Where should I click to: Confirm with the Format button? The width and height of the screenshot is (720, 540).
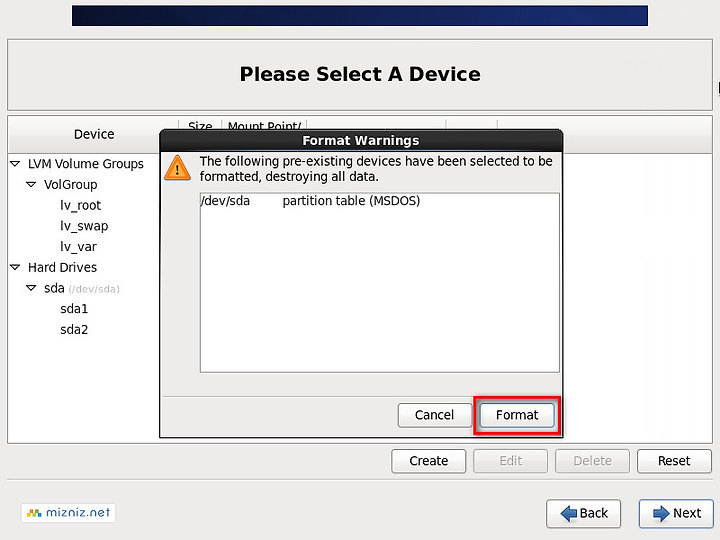tap(517, 415)
